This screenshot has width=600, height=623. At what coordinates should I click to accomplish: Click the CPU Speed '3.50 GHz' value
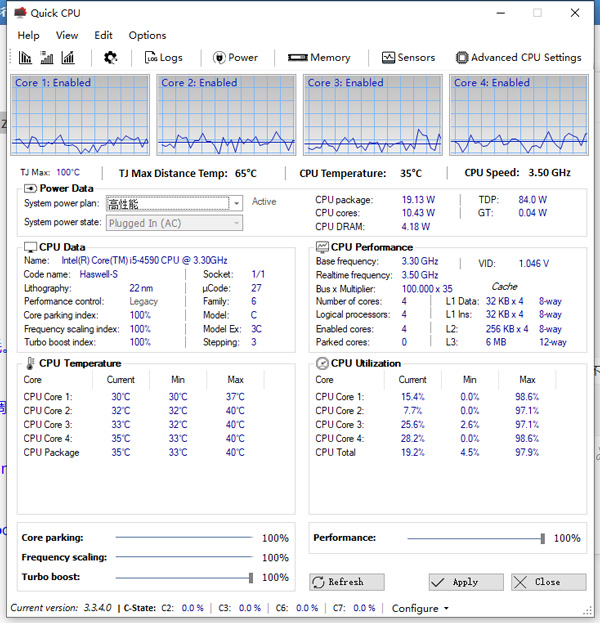550,172
